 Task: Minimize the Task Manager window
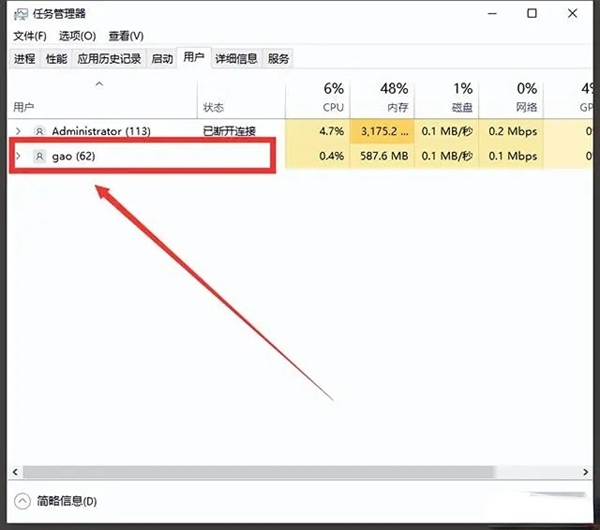pos(492,14)
